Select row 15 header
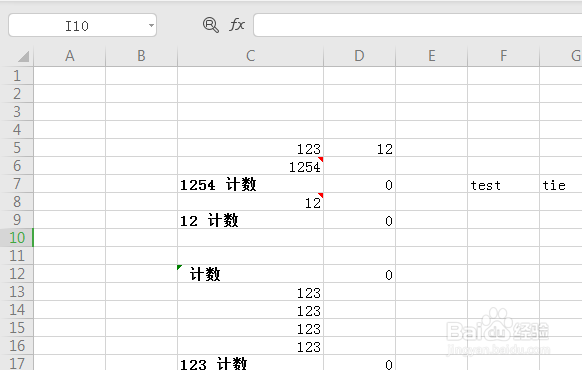The height and width of the screenshot is (370, 582). 17,328
